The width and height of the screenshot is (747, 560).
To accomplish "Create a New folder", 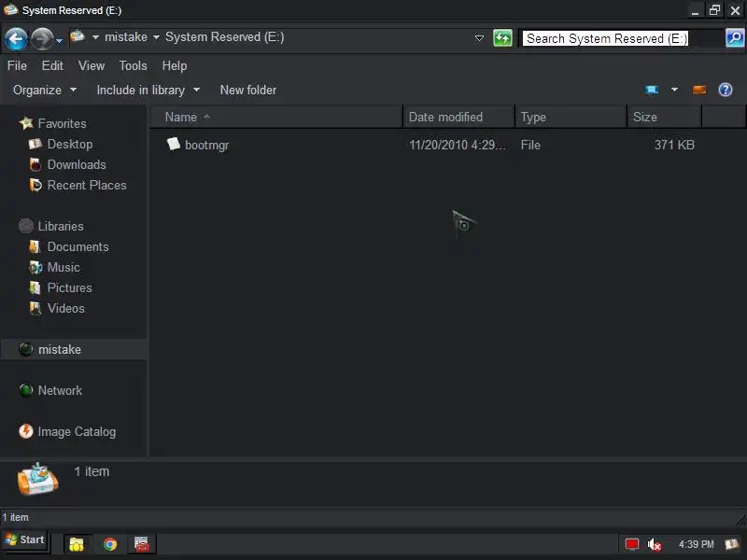I will coord(248,90).
